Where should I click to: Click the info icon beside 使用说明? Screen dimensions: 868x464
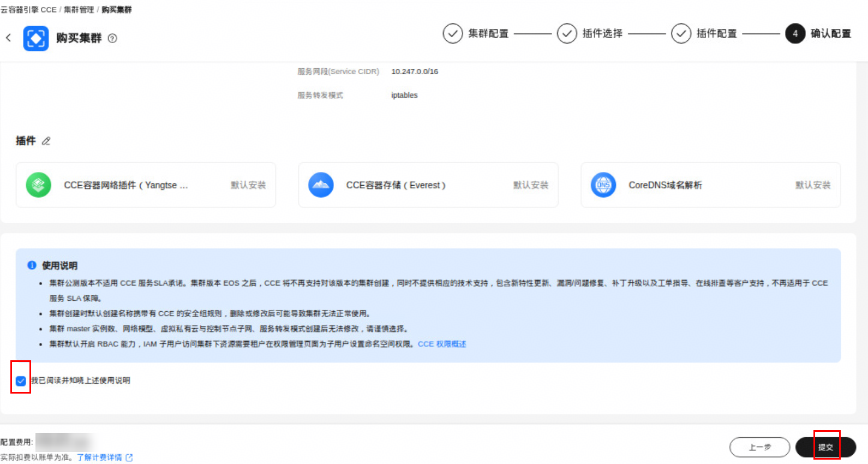point(32,265)
